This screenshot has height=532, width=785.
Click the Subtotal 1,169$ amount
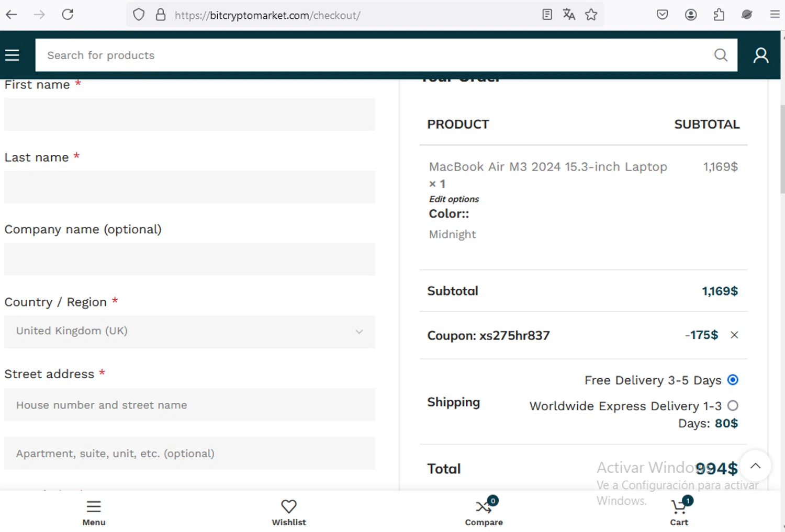pos(720,291)
